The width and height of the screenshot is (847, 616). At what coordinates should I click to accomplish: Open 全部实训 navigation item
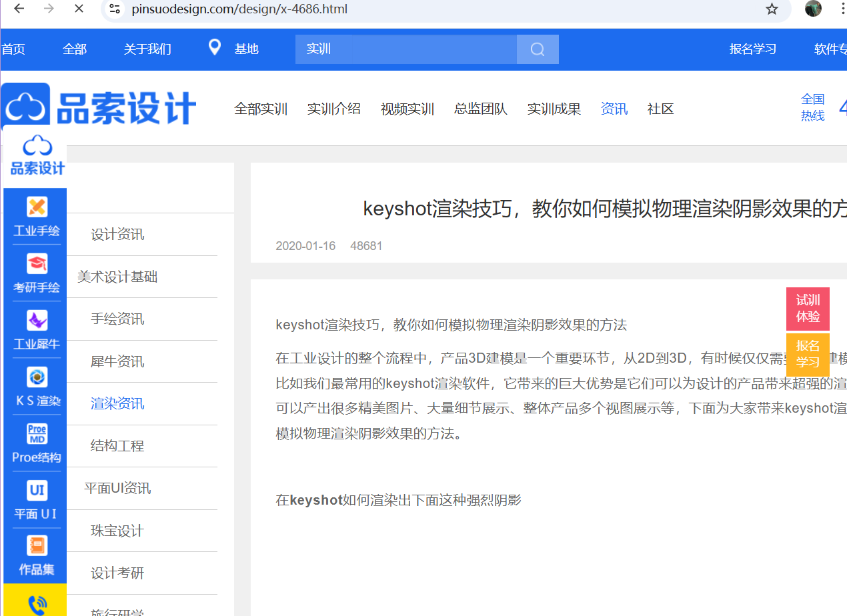click(x=261, y=109)
